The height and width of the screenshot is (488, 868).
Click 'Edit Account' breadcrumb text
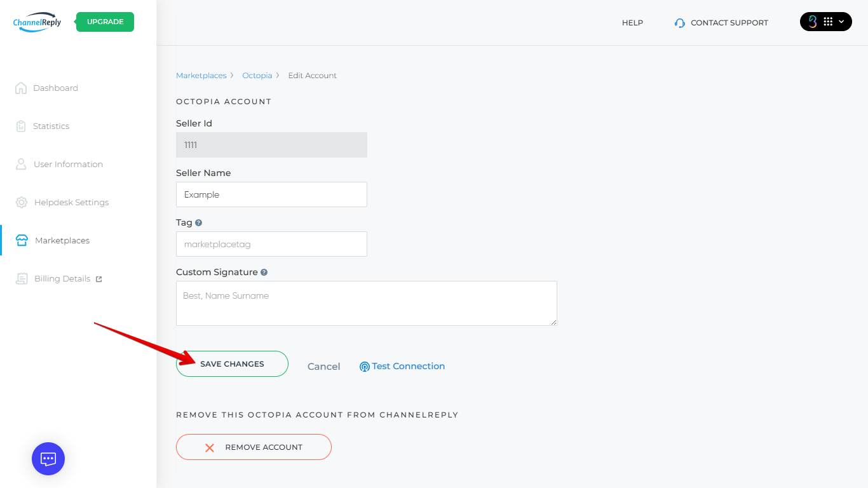pos(313,75)
